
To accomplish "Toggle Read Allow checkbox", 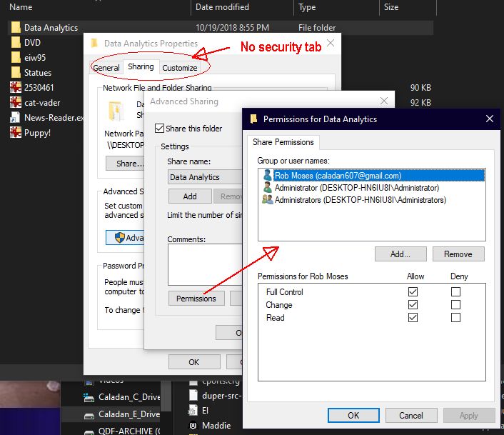I will [x=413, y=318].
